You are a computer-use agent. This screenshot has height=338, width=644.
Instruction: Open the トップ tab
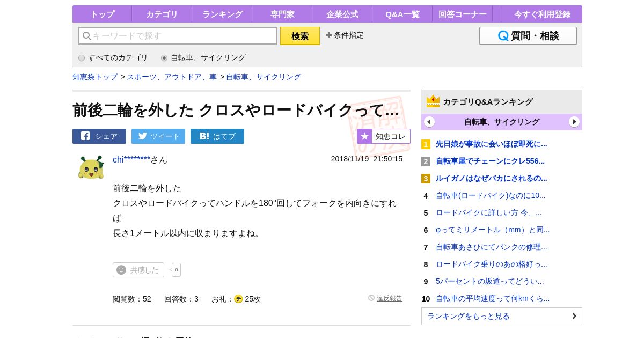(x=102, y=14)
